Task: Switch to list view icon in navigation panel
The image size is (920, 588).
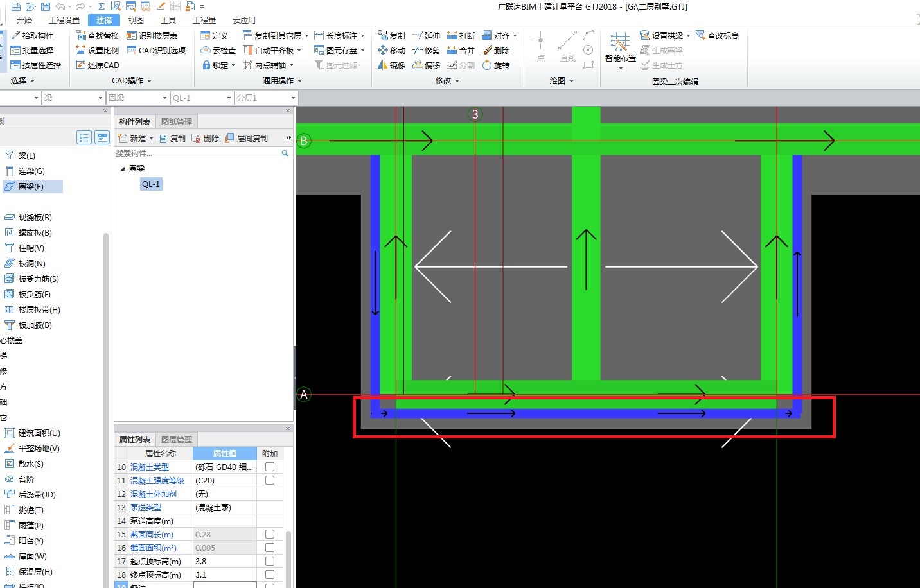Action: click(84, 137)
